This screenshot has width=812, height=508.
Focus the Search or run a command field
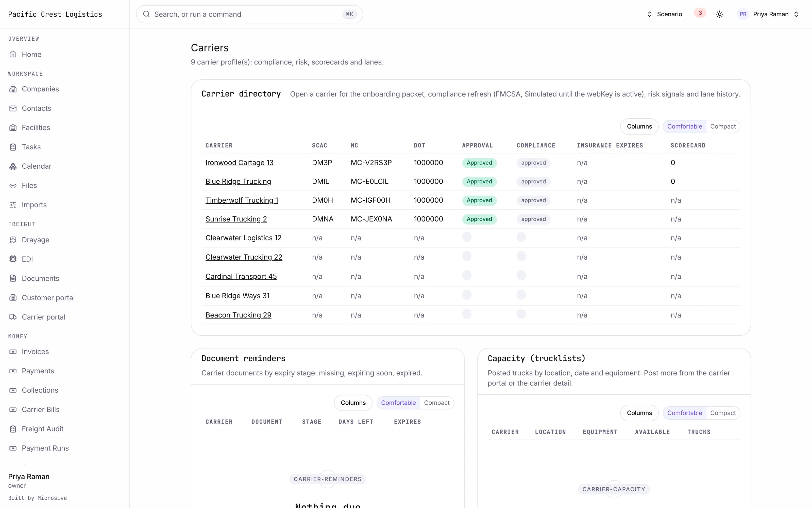coord(249,14)
